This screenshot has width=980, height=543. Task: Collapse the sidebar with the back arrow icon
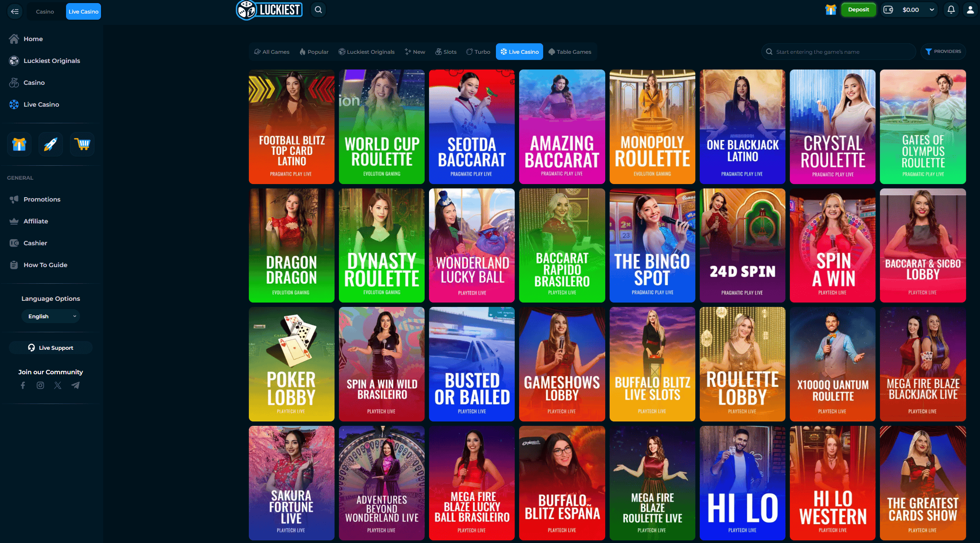15,11
